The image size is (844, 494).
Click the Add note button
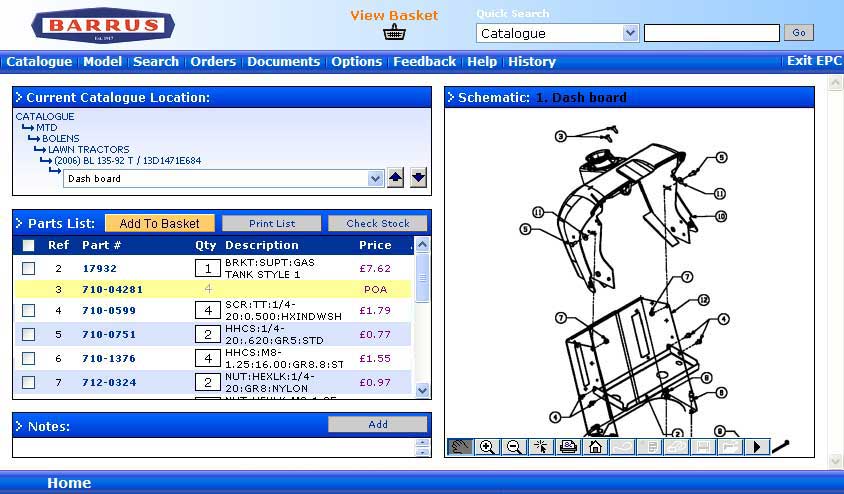tap(378, 425)
